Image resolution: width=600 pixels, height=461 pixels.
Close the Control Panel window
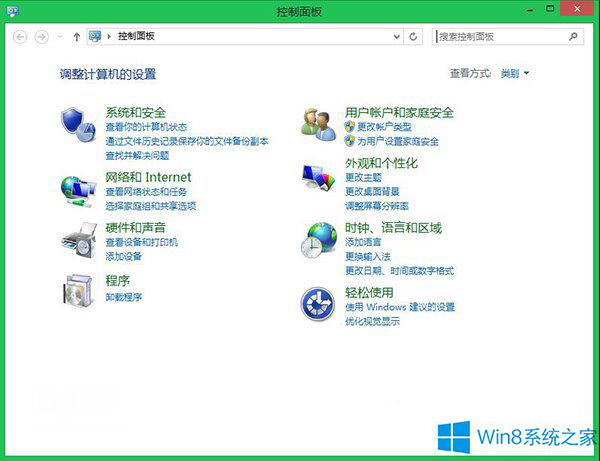point(577,8)
